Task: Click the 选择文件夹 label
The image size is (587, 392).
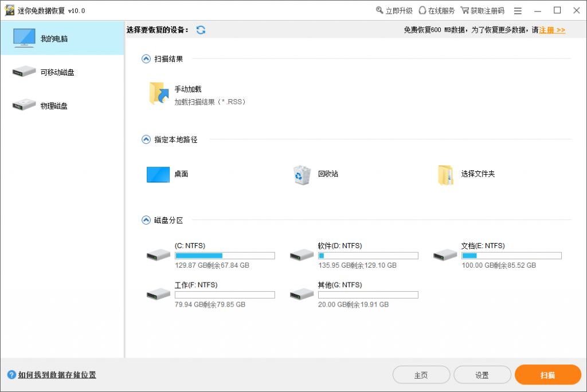Action: pos(478,174)
